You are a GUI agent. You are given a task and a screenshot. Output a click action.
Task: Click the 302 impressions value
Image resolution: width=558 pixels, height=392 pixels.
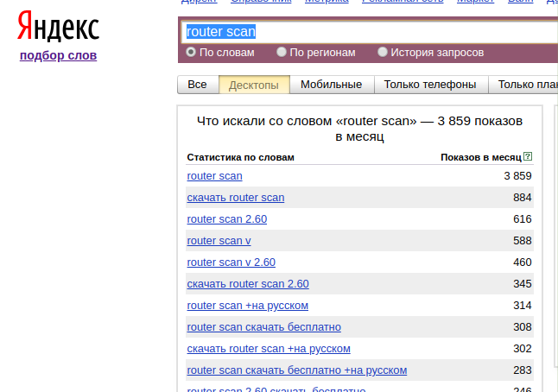point(523,349)
